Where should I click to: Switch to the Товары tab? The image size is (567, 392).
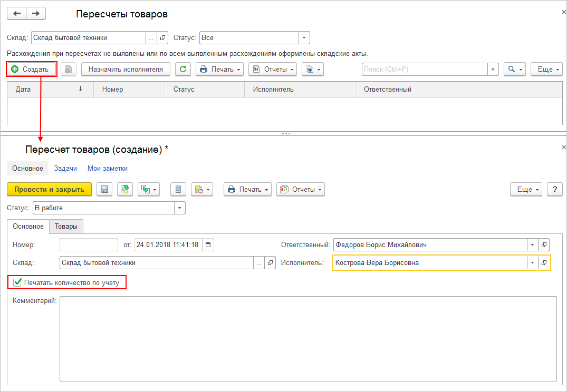(66, 227)
